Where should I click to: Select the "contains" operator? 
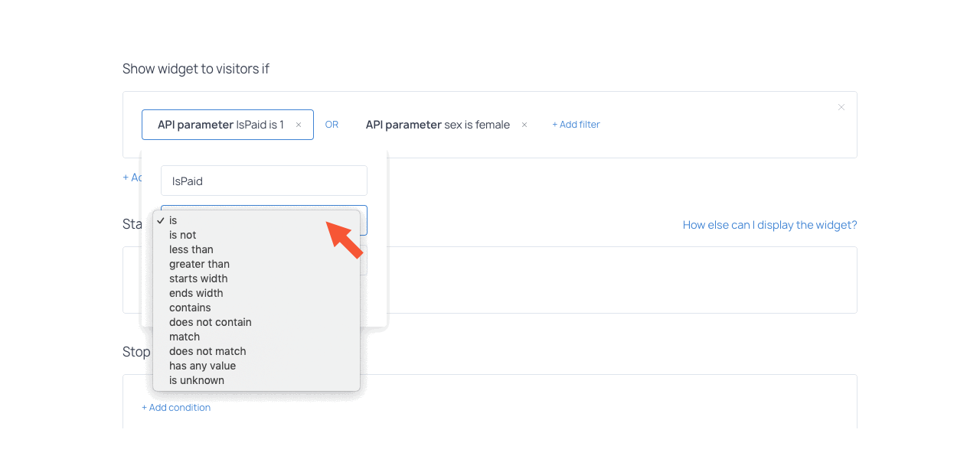pos(189,308)
